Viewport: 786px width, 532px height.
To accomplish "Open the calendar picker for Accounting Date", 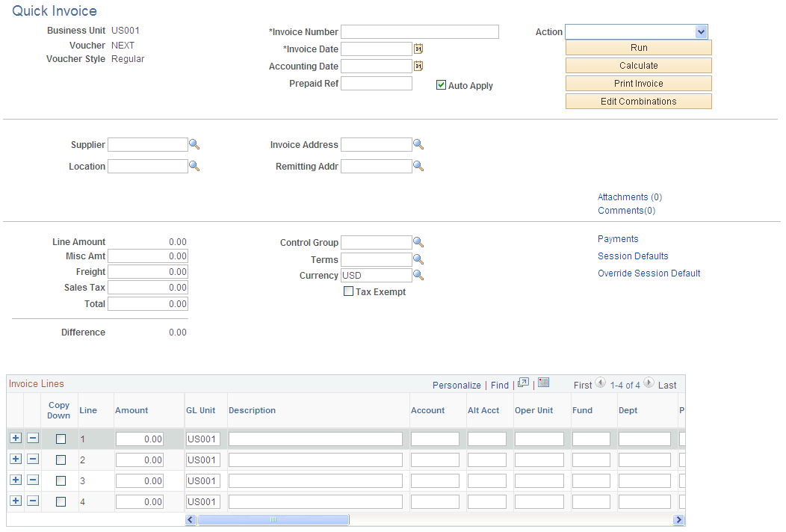I will (418, 66).
